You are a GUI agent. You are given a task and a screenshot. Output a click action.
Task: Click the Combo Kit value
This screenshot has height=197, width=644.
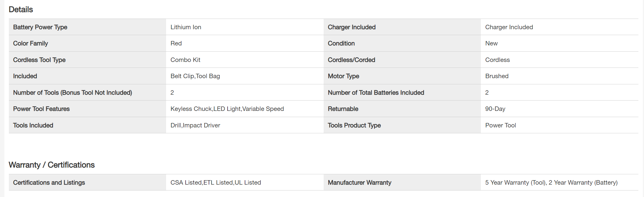point(185,60)
